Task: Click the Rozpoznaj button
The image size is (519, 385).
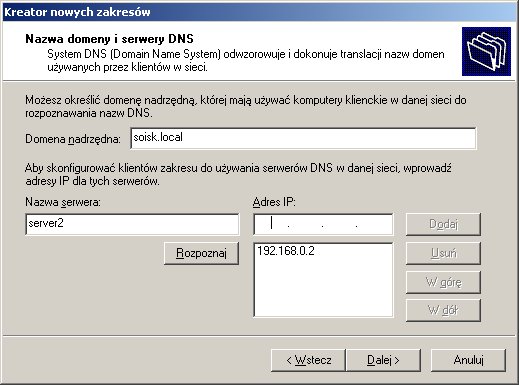Action: 201,253
